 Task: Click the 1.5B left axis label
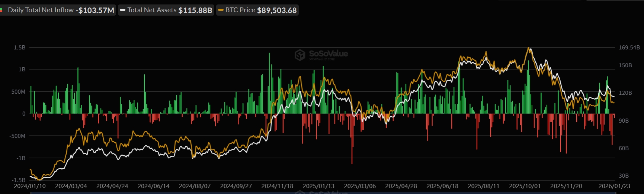20,48
